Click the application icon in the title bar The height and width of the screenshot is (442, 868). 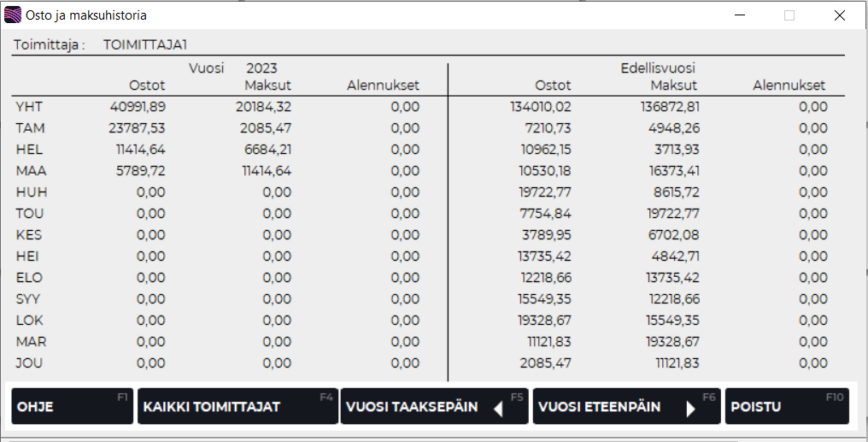click(x=14, y=15)
